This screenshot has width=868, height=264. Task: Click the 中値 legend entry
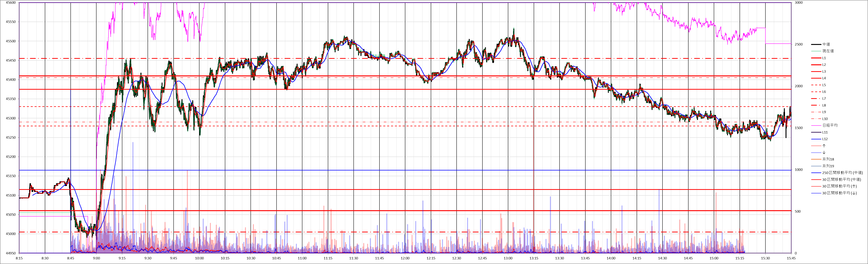pos(826,44)
